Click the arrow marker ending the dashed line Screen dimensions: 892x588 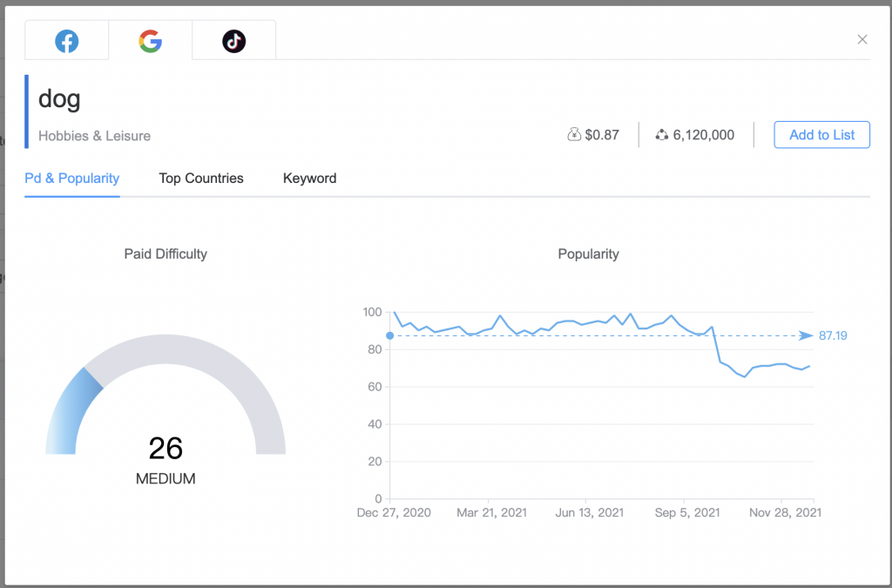point(806,335)
